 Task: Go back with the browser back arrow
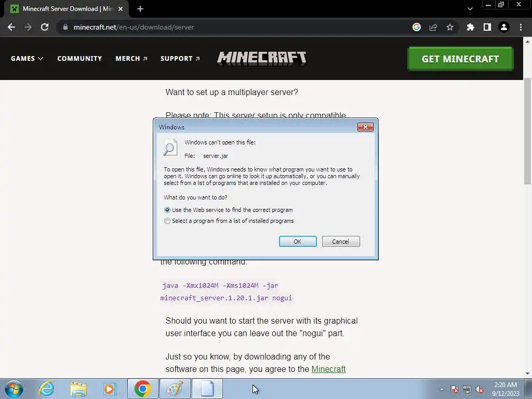pos(11,27)
